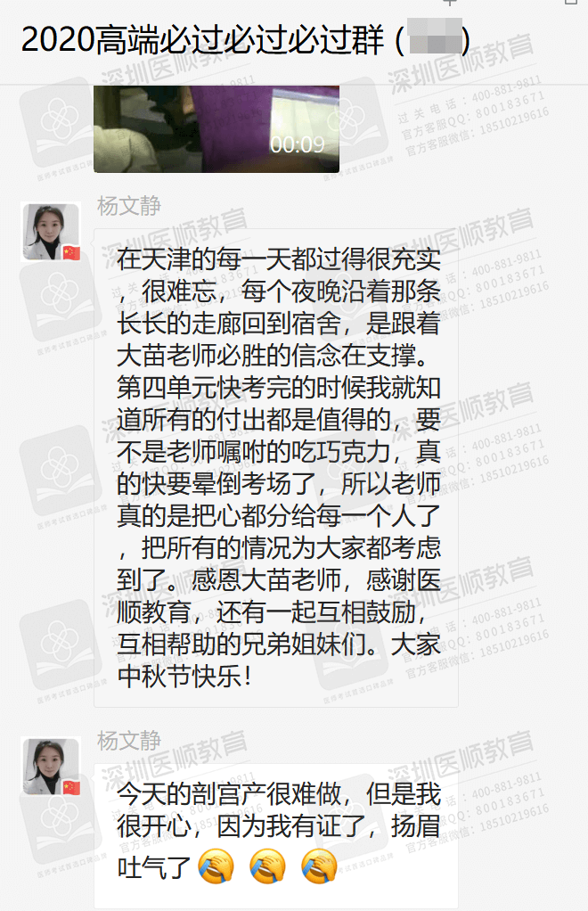Click the pin icon at the top edge
The height and width of the screenshot is (911, 588).
pyautogui.click(x=450, y=3)
